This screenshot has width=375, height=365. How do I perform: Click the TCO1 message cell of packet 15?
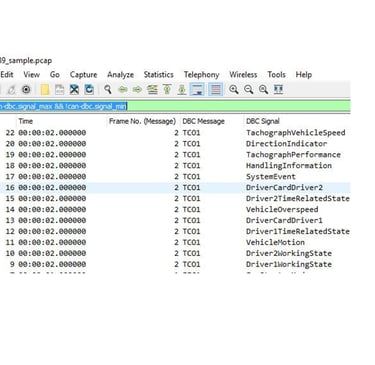click(191, 199)
